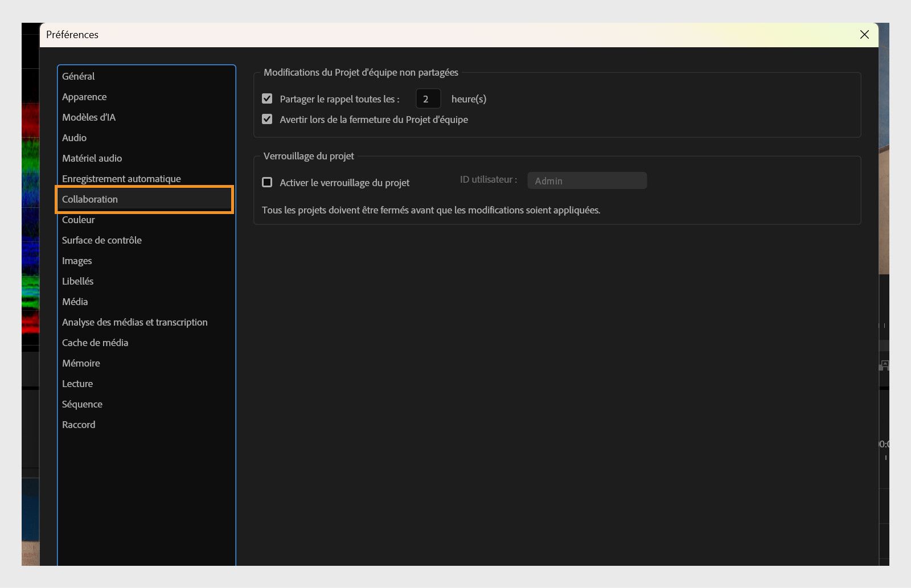Uncheck Partager le rappel toutes les
The width and height of the screenshot is (911, 588).
click(267, 98)
